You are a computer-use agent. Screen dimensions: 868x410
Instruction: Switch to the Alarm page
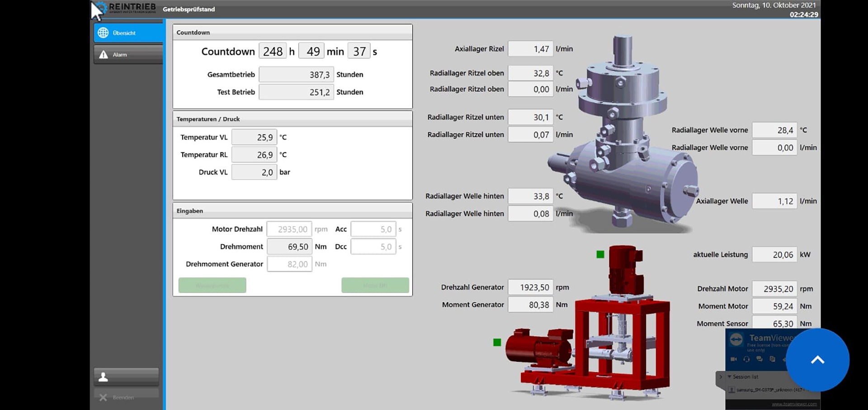pyautogui.click(x=128, y=55)
